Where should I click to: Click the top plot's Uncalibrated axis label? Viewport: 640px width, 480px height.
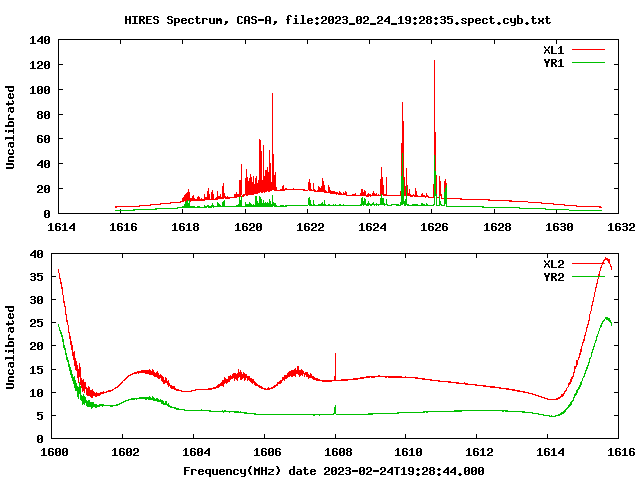pos(10,127)
